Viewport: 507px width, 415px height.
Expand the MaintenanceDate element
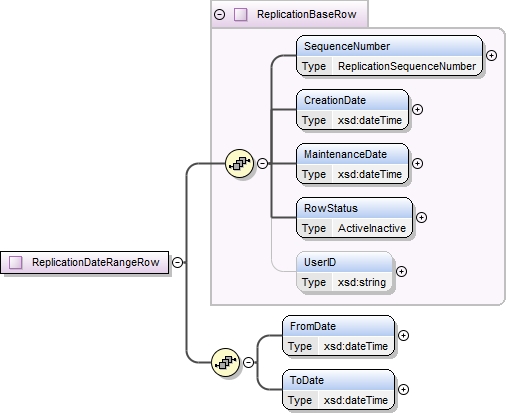point(417,163)
